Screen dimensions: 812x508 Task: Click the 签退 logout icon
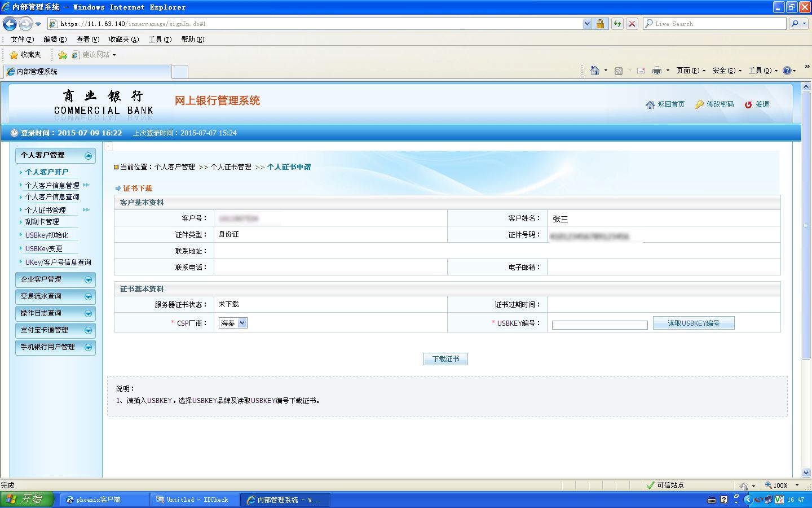pyautogui.click(x=748, y=104)
